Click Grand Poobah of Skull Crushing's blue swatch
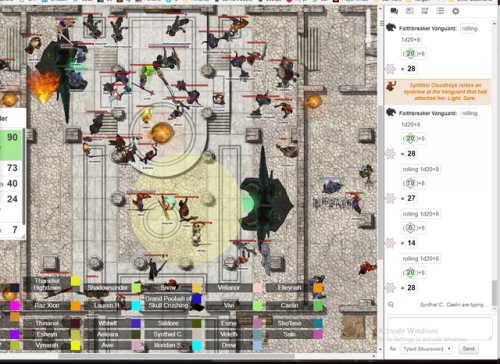Image resolution: width=500 pixels, height=364 pixels. click(197, 299)
